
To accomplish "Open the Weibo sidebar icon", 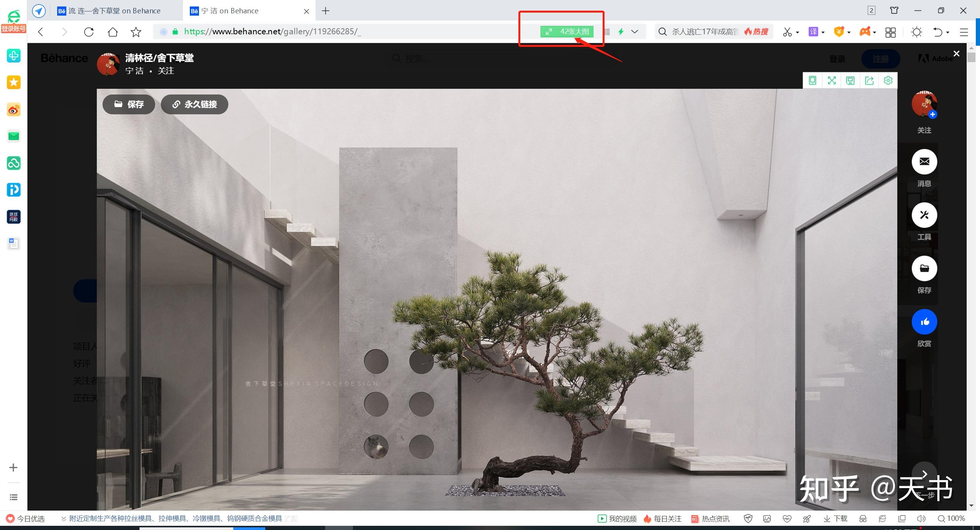I will 14,110.
